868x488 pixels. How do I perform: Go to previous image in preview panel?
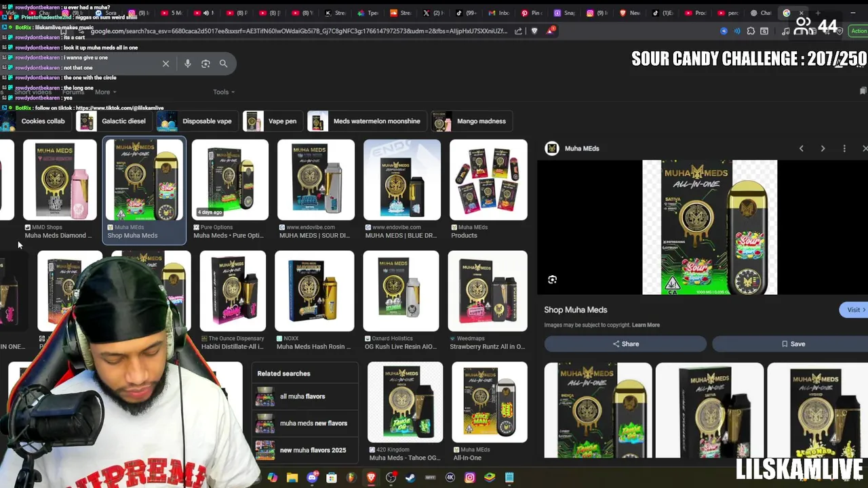pos(802,148)
